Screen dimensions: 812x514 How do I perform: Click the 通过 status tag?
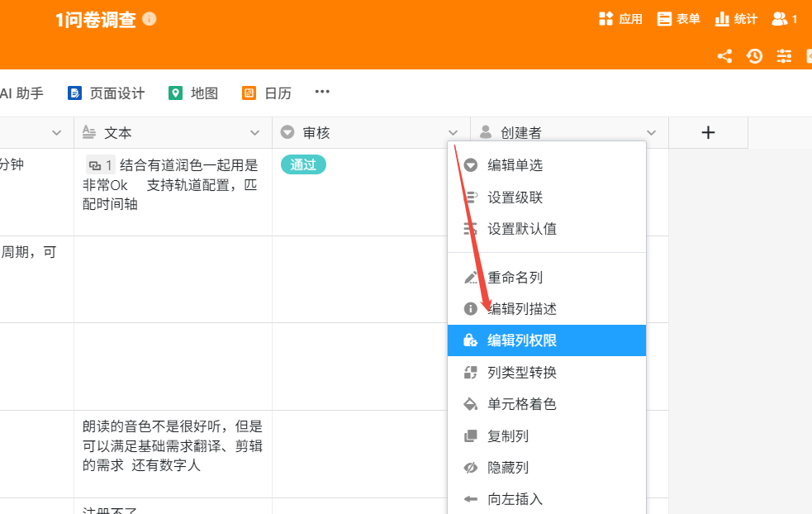(x=303, y=164)
